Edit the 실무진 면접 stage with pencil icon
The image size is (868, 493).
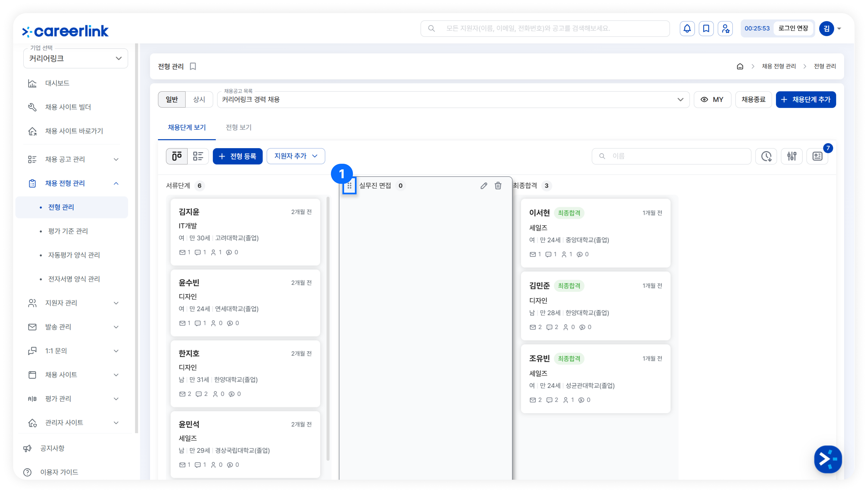pyautogui.click(x=484, y=185)
